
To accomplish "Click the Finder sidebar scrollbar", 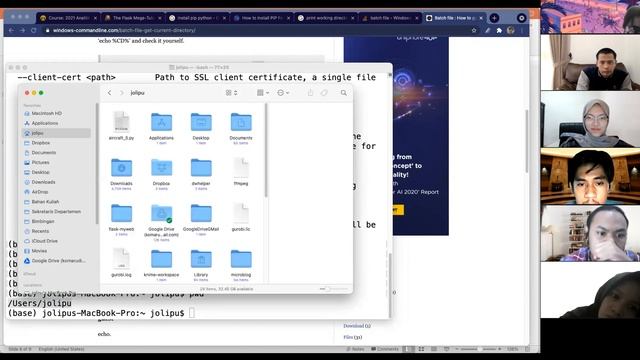I will point(97,163).
